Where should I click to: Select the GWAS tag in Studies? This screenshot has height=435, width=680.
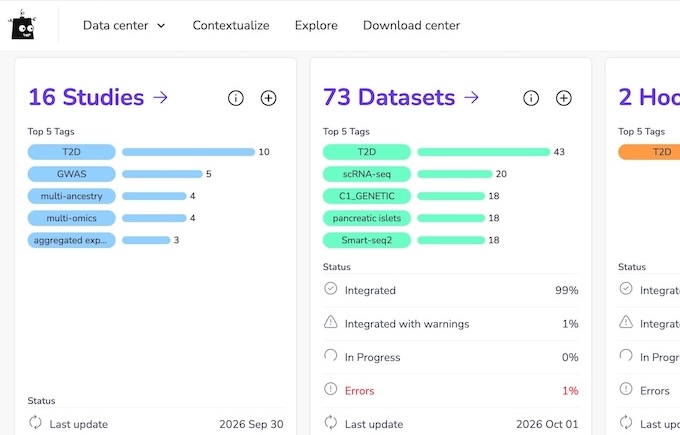(72, 174)
